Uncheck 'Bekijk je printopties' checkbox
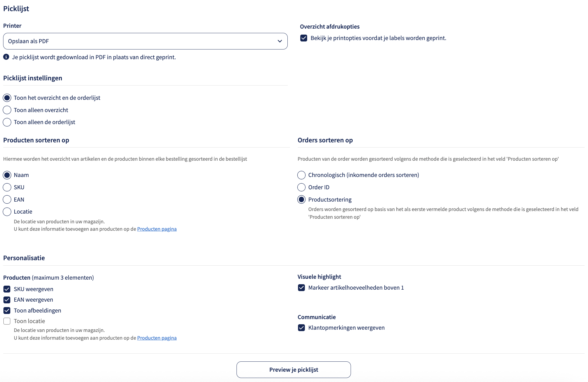The height and width of the screenshot is (382, 588). pyautogui.click(x=304, y=38)
